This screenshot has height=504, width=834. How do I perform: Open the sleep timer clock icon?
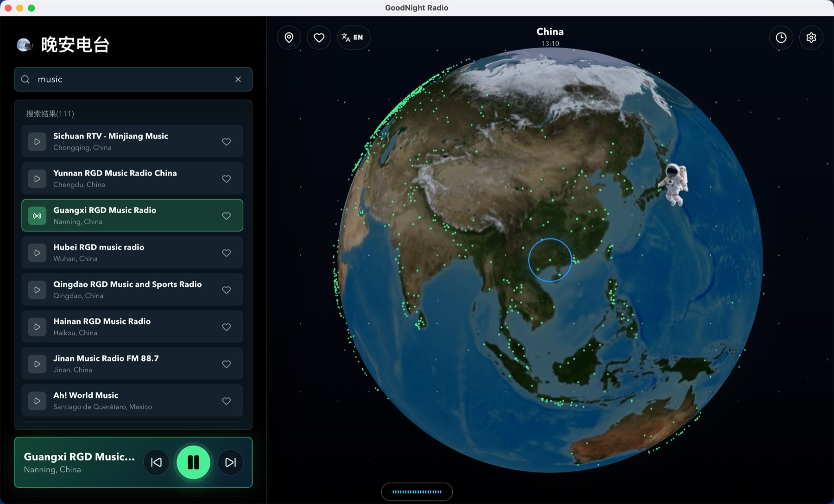coord(781,38)
